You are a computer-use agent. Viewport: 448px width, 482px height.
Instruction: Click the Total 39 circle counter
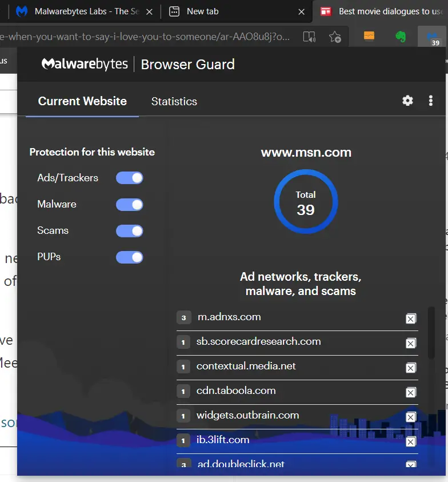click(x=306, y=202)
